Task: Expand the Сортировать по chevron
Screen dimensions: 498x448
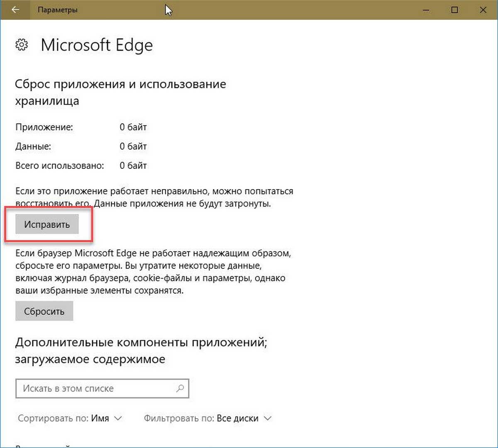Action: 118,418
